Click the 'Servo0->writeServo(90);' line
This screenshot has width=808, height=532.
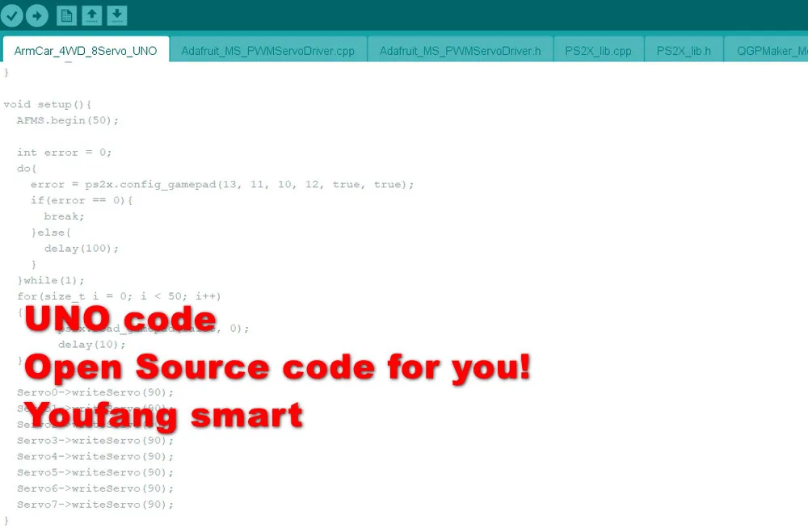click(95, 392)
